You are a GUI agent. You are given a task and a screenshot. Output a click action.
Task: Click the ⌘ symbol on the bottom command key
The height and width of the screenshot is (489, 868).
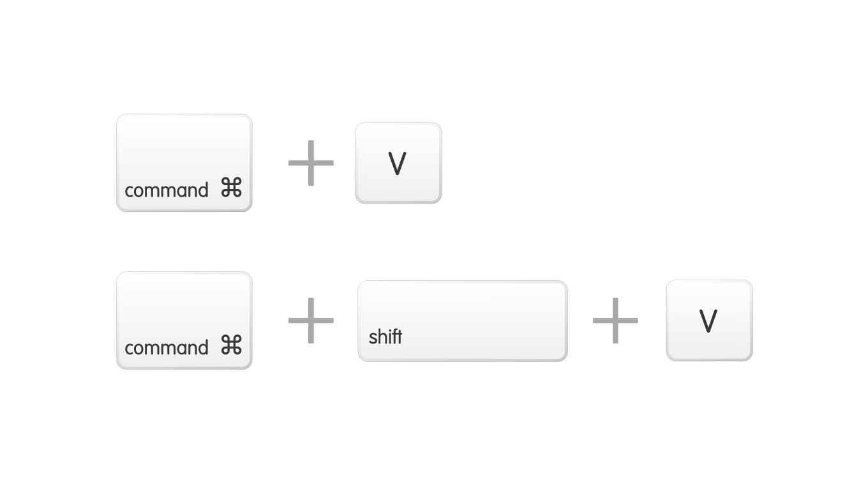pyautogui.click(x=231, y=345)
